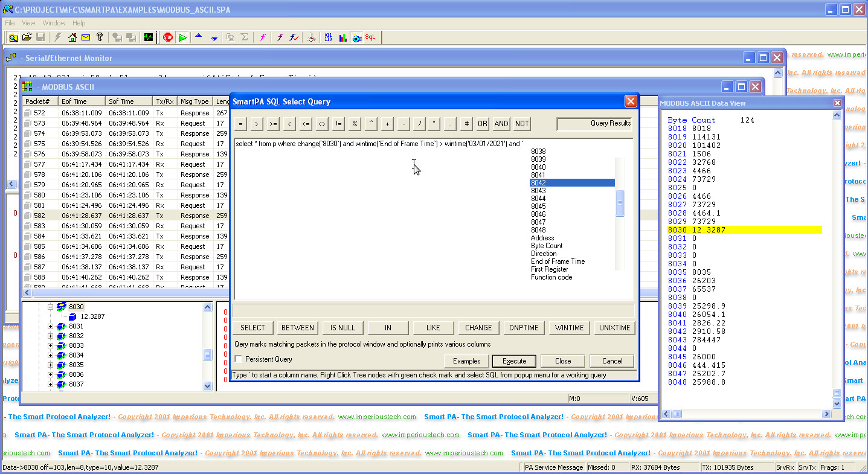Screen dimensions: 868x474
Task: Click the UNIXTIME button
Action: coord(614,328)
